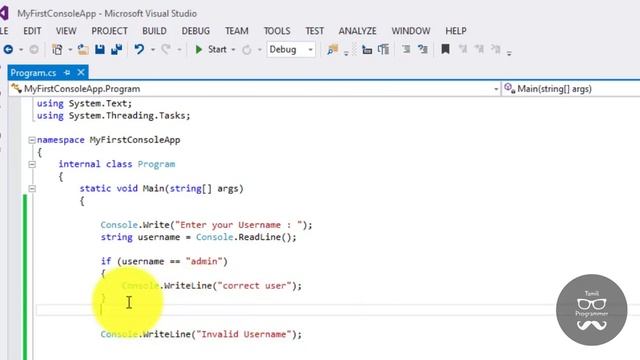
Task: Open the Undo history dropdown arrow
Action: point(153,50)
